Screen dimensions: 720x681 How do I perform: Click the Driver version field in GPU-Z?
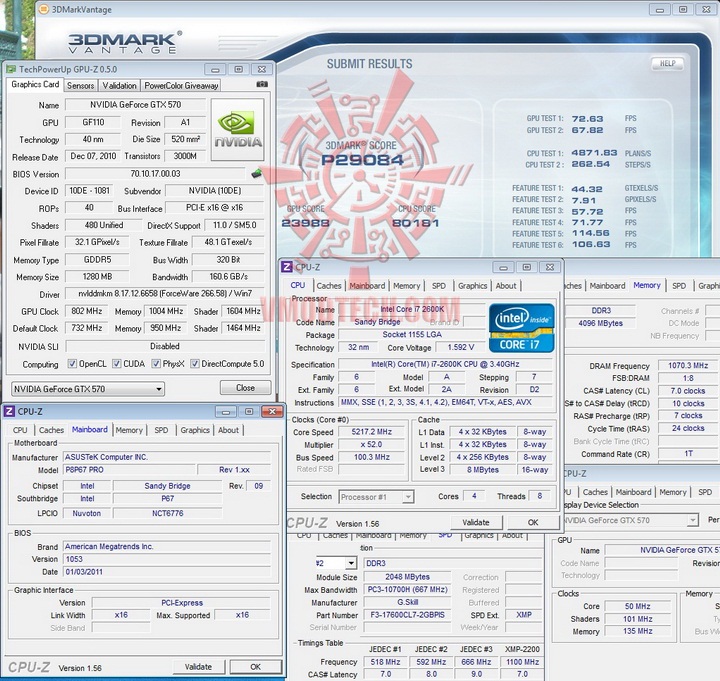165,293
